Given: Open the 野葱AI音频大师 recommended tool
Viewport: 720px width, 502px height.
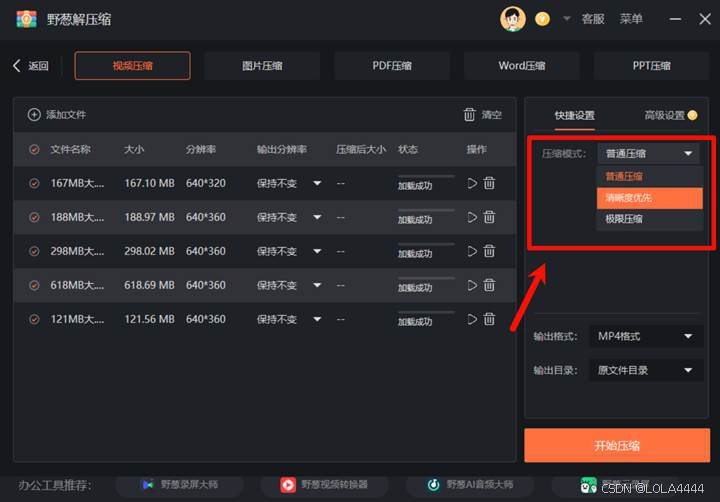Looking at the screenshot, I should click(470, 485).
